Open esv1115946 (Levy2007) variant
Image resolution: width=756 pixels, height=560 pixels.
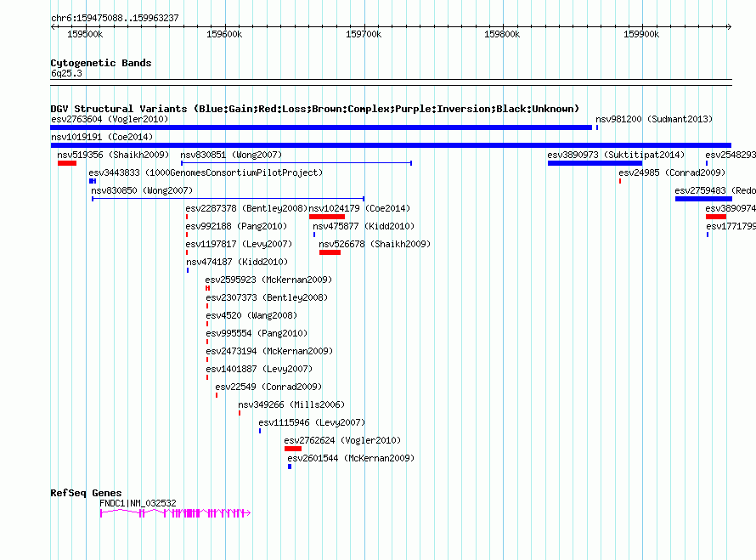[x=312, y=422]
